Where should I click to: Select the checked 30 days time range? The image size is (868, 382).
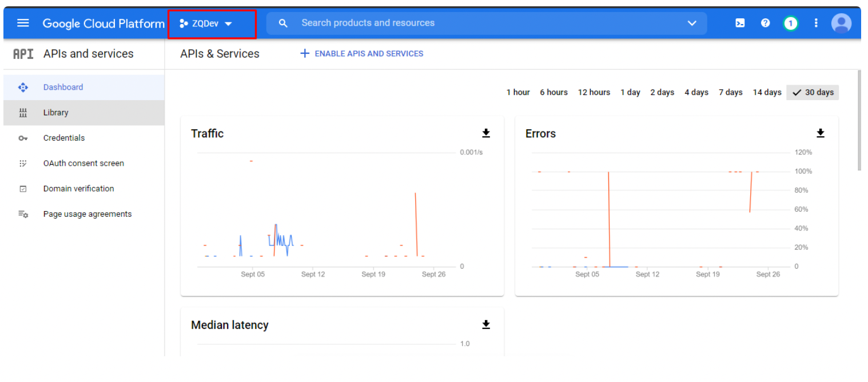click(813, 93)
